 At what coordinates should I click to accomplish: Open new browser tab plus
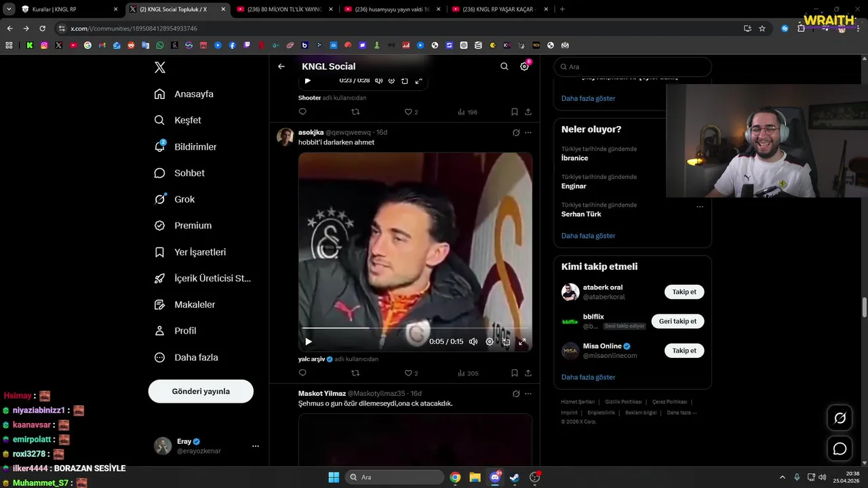tap(562, 9)
